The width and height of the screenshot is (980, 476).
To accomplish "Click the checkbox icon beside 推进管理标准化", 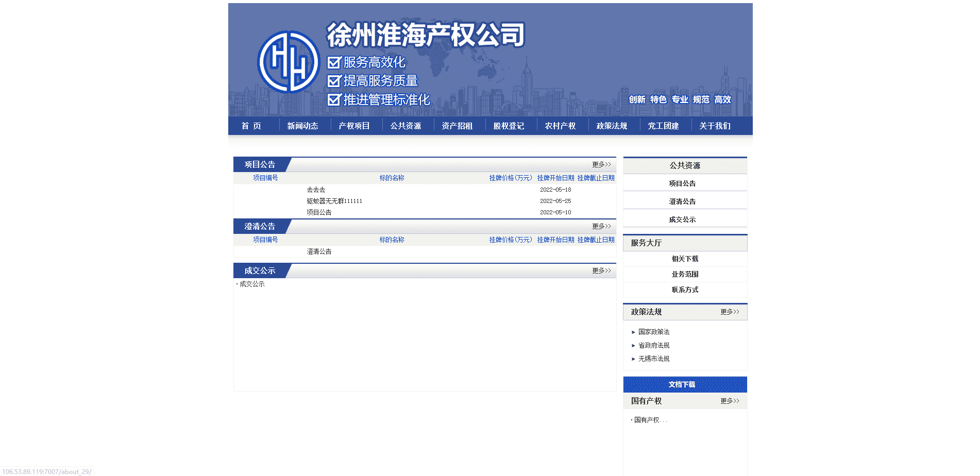I will (334, 99).
